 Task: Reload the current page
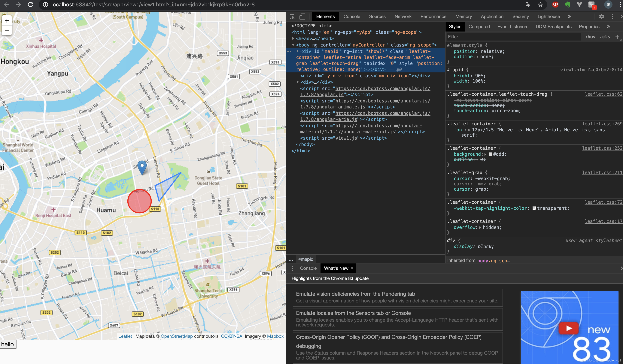coord(30,5)
